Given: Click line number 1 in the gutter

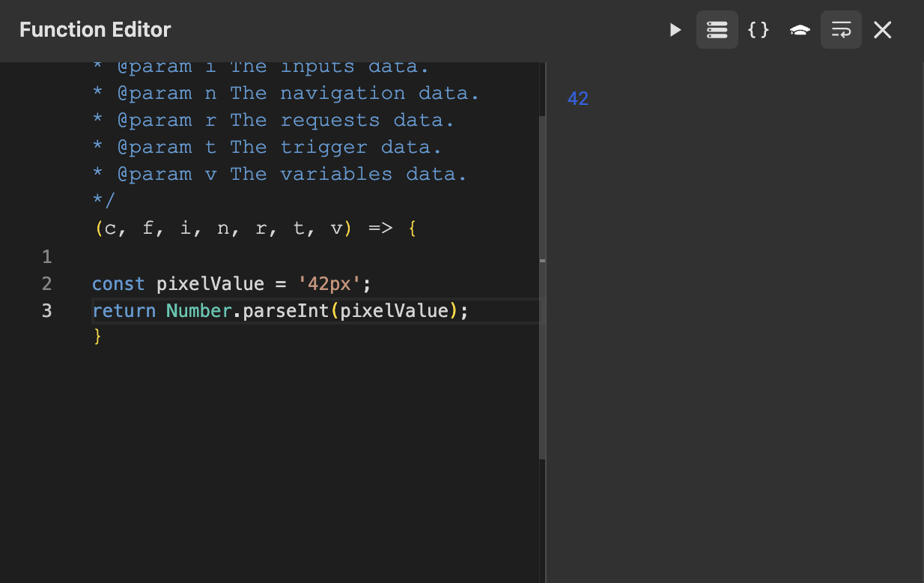Looking at the screenshot, I should (47, 257).
